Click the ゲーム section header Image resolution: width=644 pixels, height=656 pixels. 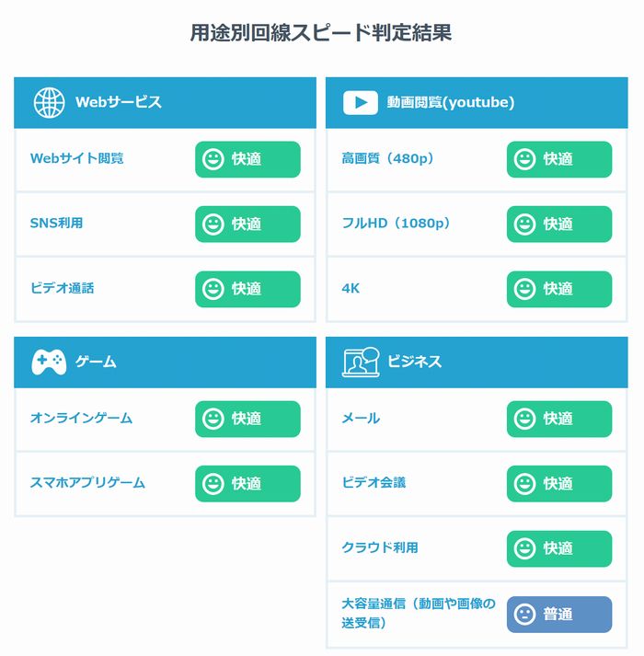pos(165,363)
